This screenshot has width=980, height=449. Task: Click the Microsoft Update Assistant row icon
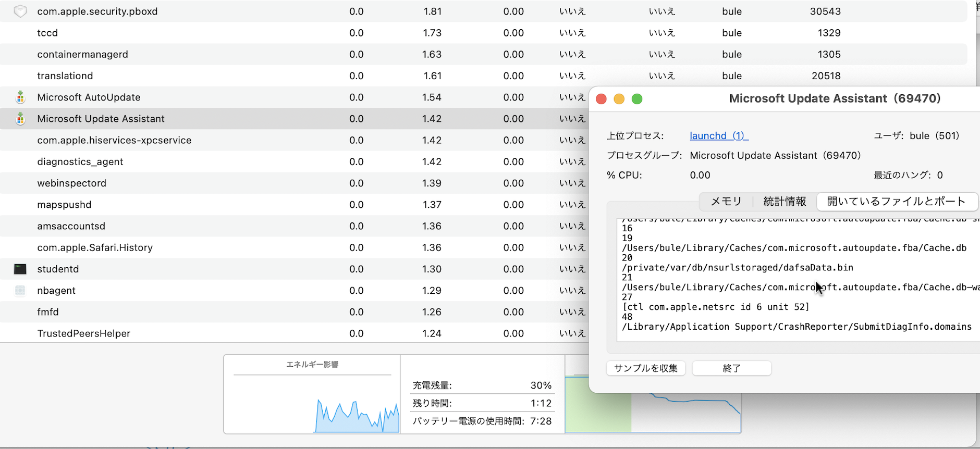click(x=20, y=119)
